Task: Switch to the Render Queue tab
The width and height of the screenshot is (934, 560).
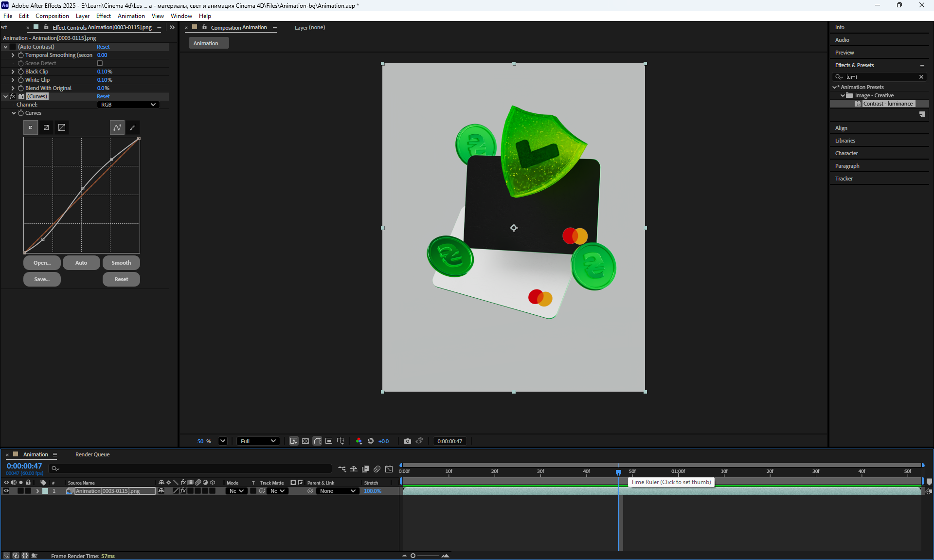Action: click(x=92, y=454)
